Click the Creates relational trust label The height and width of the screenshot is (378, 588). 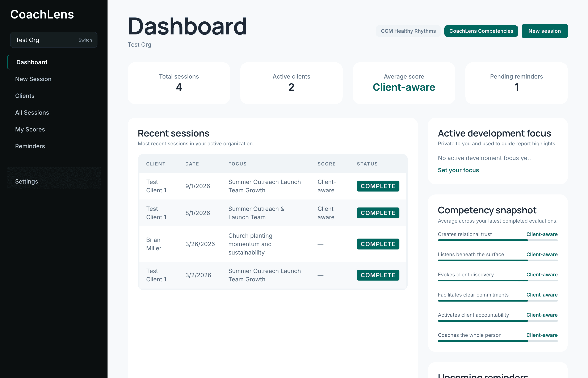(465, 234)
